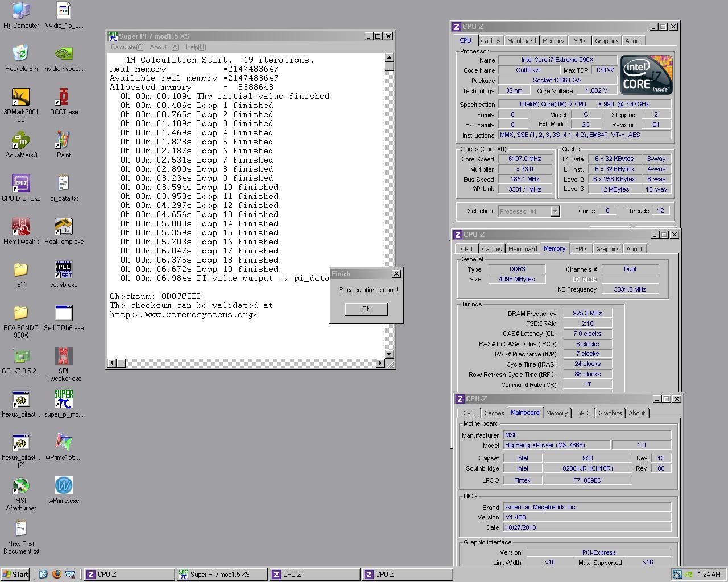Open PCA FONDO 990X folder

[21, 321]
